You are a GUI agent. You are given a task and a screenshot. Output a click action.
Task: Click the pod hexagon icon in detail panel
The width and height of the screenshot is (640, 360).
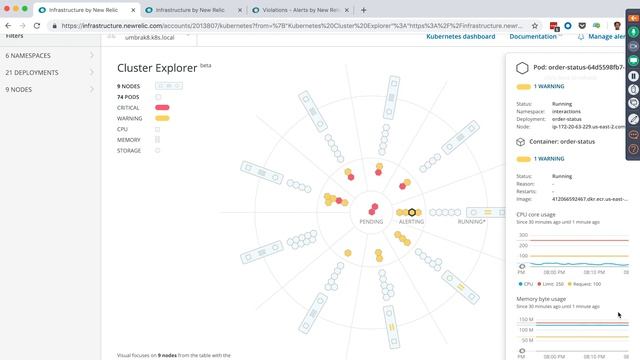point(522,68)
